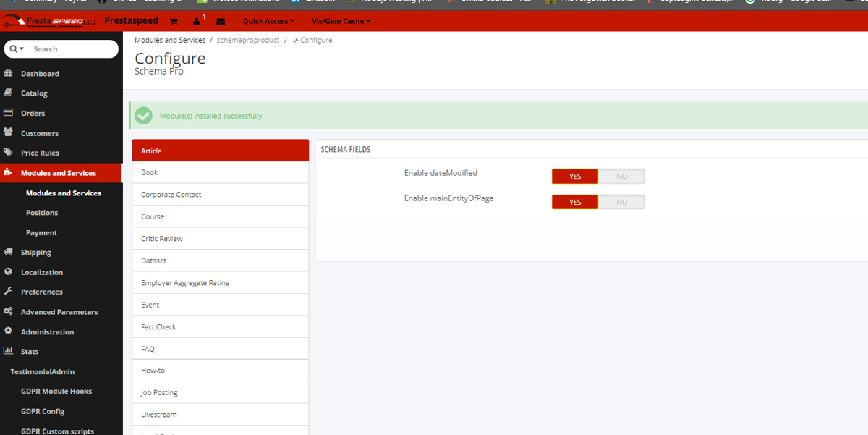Open GDPR Custom scripts menu item
The height and width of the screenshot is (435, 868).
pyautogui.click(x=57, y=431)
